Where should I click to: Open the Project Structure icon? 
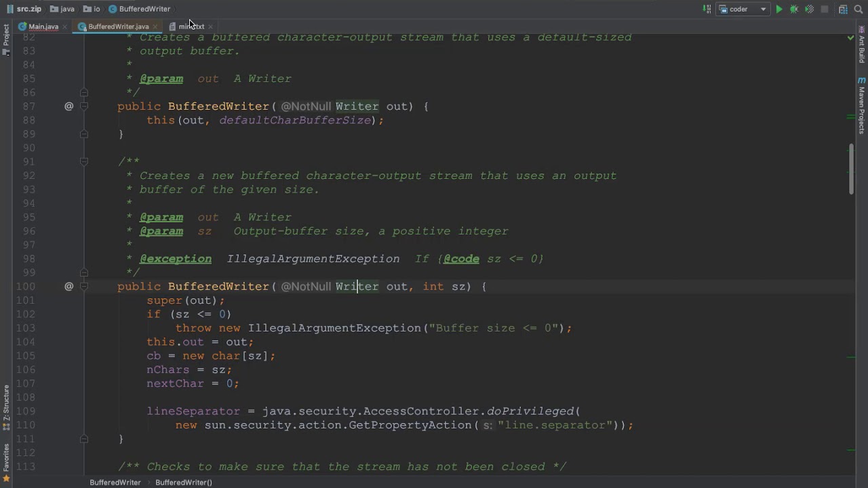pos(843,9)
